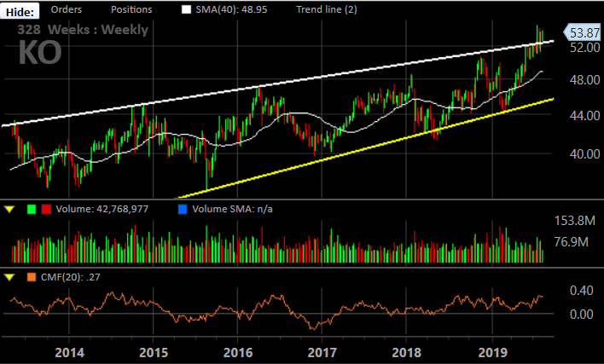Collapse the CMF panel via yellow triangle
Screen dimensions: 604x364
9,277
